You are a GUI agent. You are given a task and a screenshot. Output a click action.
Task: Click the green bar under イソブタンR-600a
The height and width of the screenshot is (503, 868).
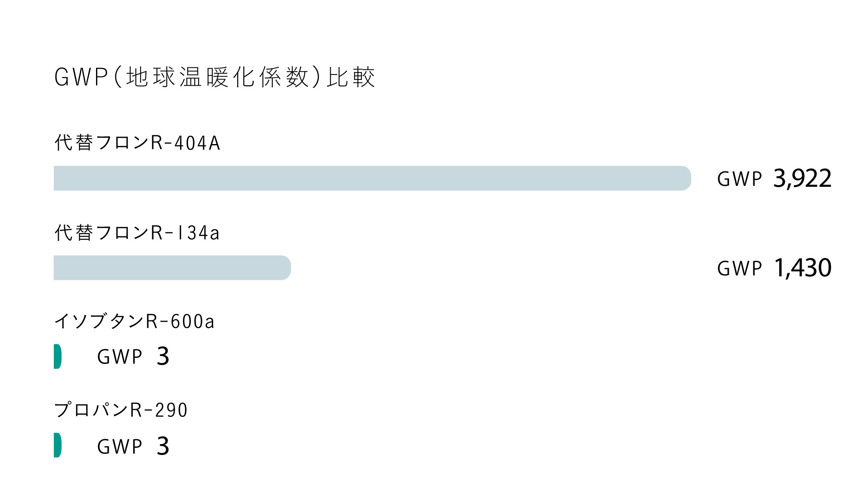[x=58, y=356]
